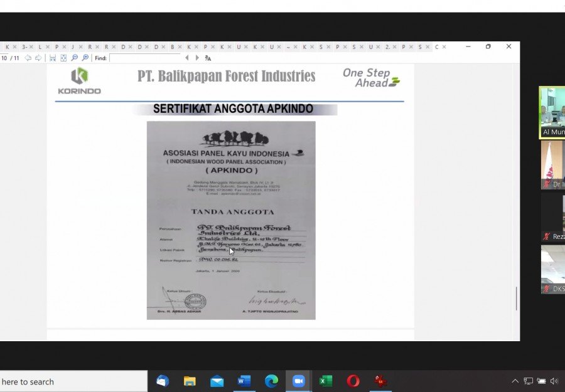Click the page number field showing 10
The image size is (565, 392).
4,58
